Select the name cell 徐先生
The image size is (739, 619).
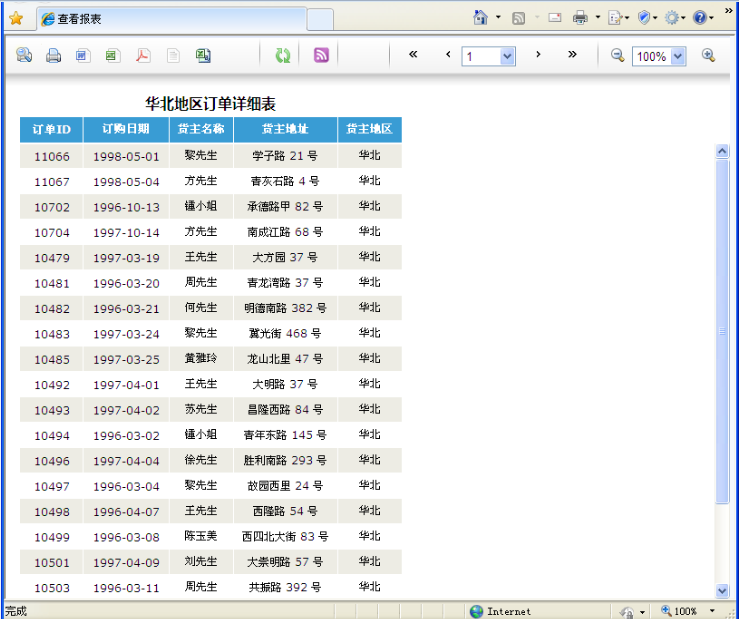tap(201, 460)
